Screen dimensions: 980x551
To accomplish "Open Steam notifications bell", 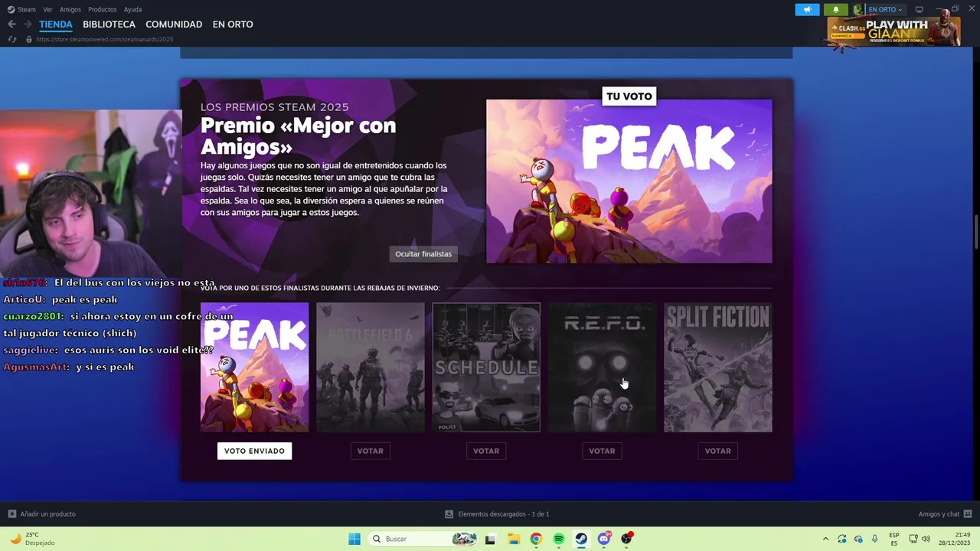I will click(x=836, y=9).
